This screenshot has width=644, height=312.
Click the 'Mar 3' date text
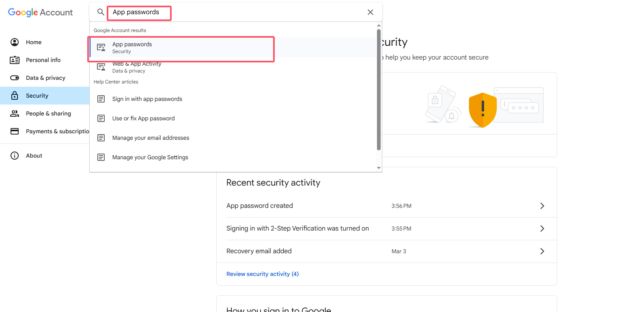click(x=399, y=251)
